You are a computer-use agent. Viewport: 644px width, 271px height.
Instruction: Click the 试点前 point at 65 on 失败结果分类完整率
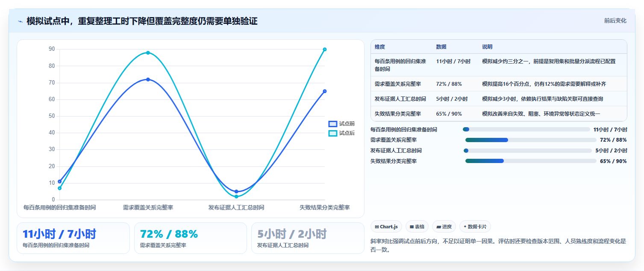tap(325, 91)
